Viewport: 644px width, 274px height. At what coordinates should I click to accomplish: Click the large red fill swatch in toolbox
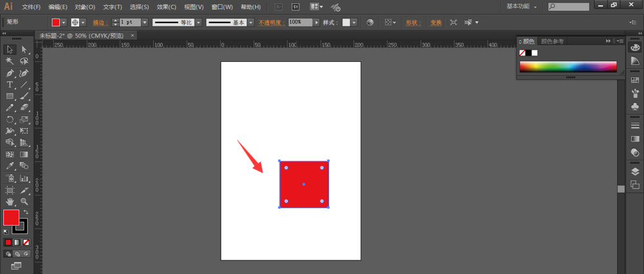[x=11, y=217]
